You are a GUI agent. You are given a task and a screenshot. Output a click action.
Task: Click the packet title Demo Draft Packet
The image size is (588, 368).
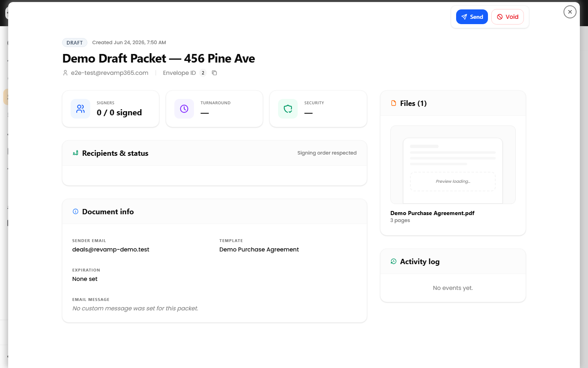click(x=158, y=58)
